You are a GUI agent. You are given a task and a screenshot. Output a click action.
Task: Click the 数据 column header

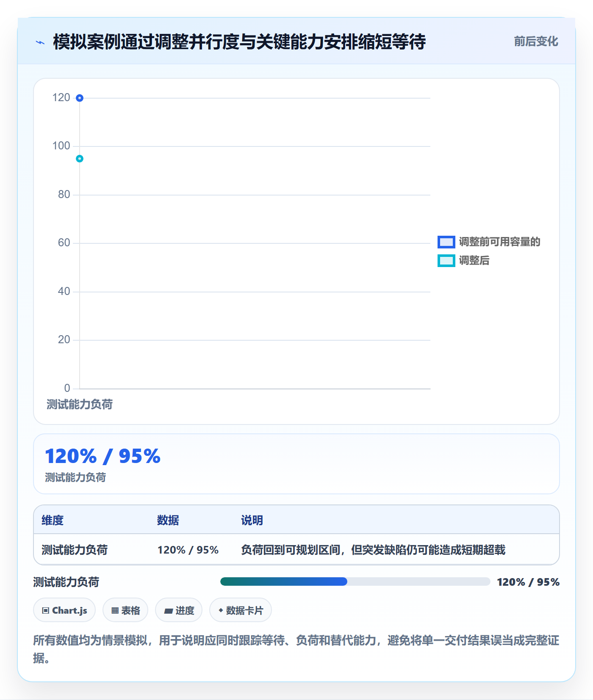coord(168,520)
